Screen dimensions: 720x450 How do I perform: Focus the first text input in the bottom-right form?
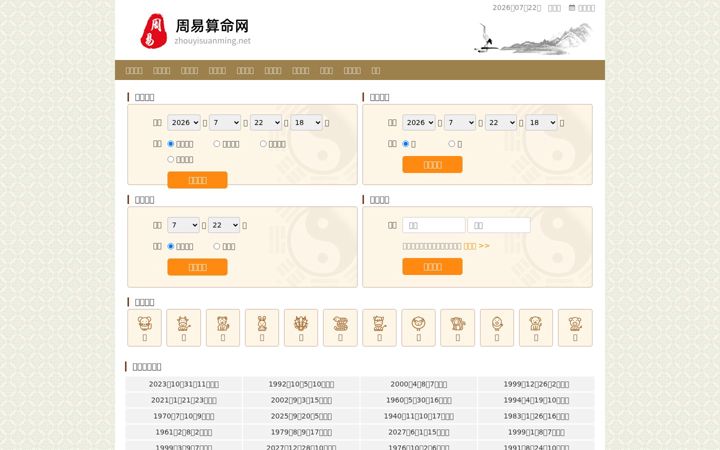[434, 225]
